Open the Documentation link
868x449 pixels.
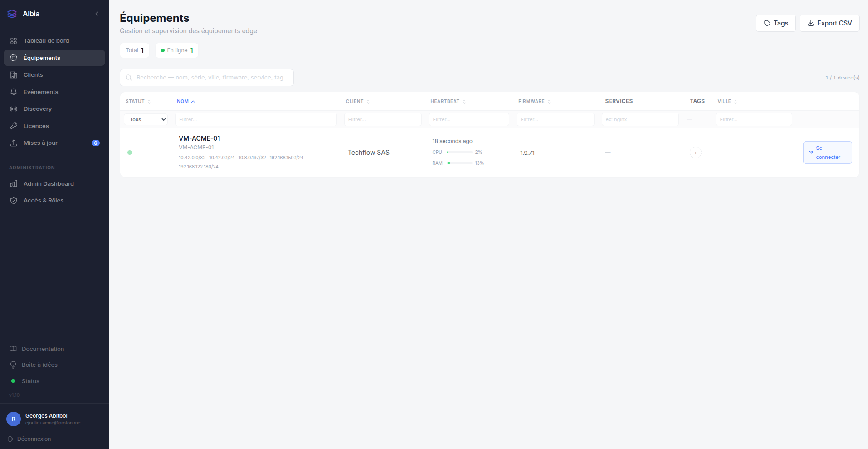tap(43, 349)
